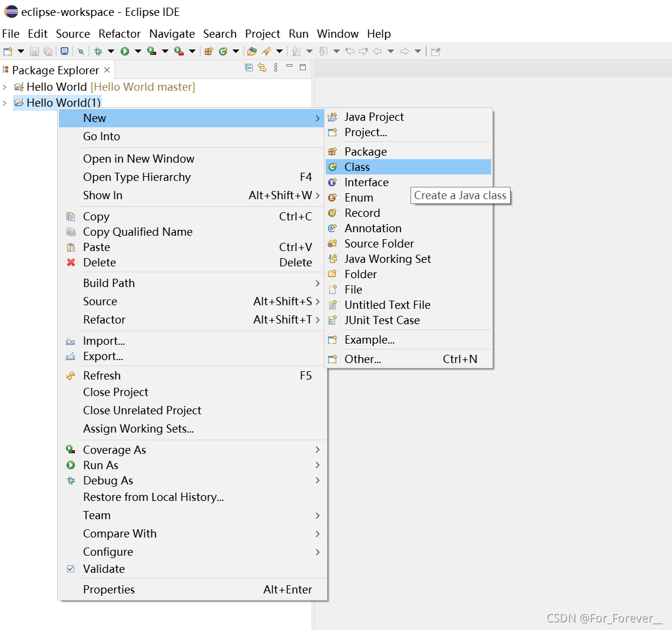672x630 pixels.
Task: Click the Run External Tools icon
Action: [179, 51]
